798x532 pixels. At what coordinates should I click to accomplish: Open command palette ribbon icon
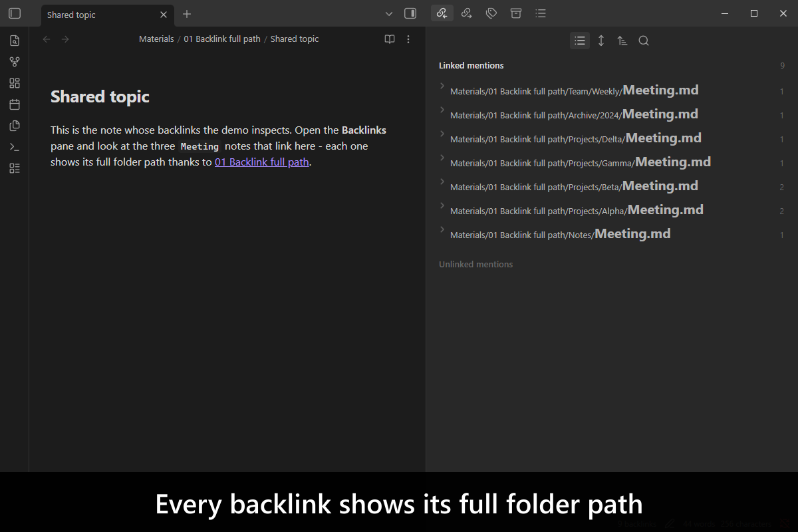click(x=15, y=147)
